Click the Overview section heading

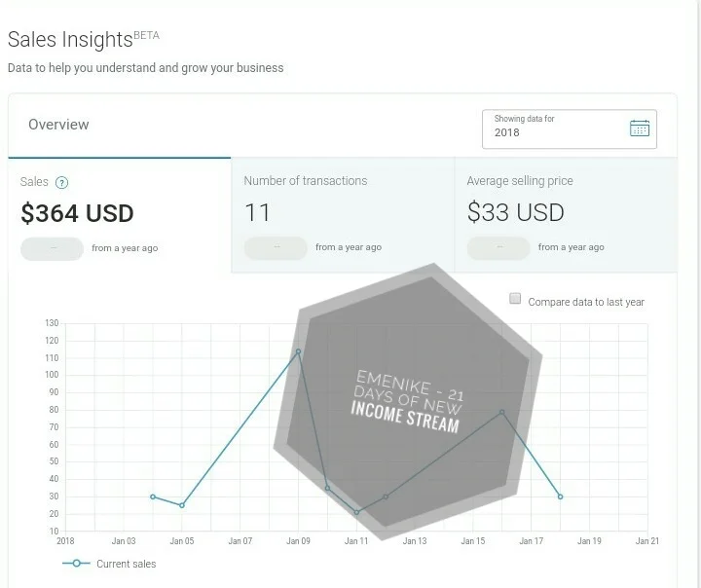58,125
